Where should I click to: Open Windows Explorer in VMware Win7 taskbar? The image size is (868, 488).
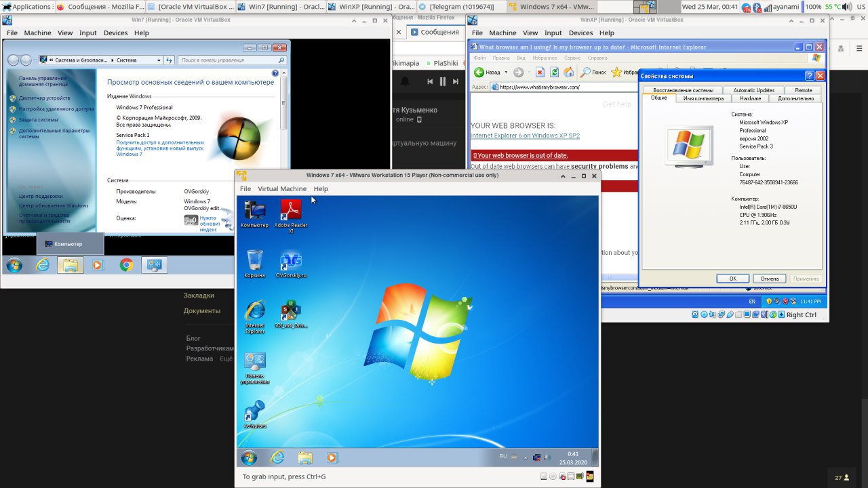tap(305, 457)
